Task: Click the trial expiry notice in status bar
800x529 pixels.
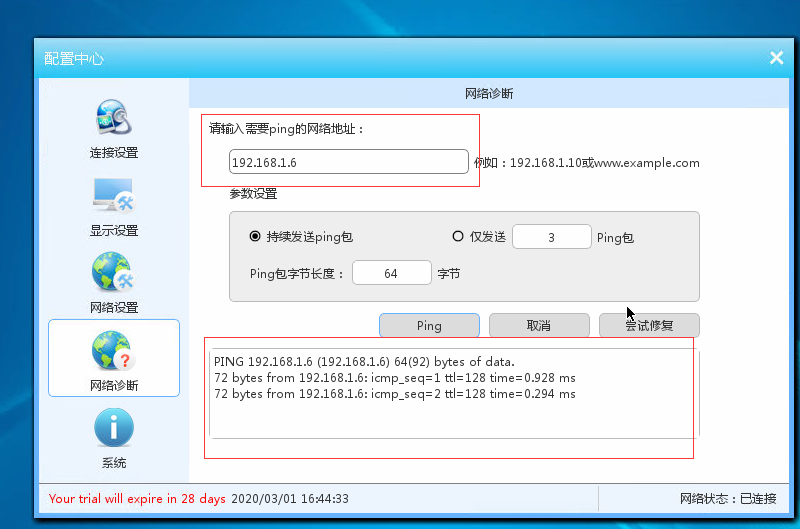Action: [x=136, y=498]
